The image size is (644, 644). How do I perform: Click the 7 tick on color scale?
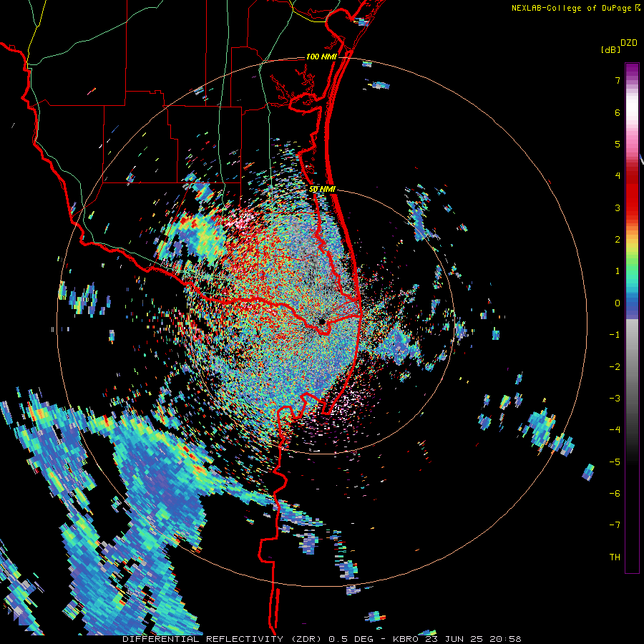point(618,80)
